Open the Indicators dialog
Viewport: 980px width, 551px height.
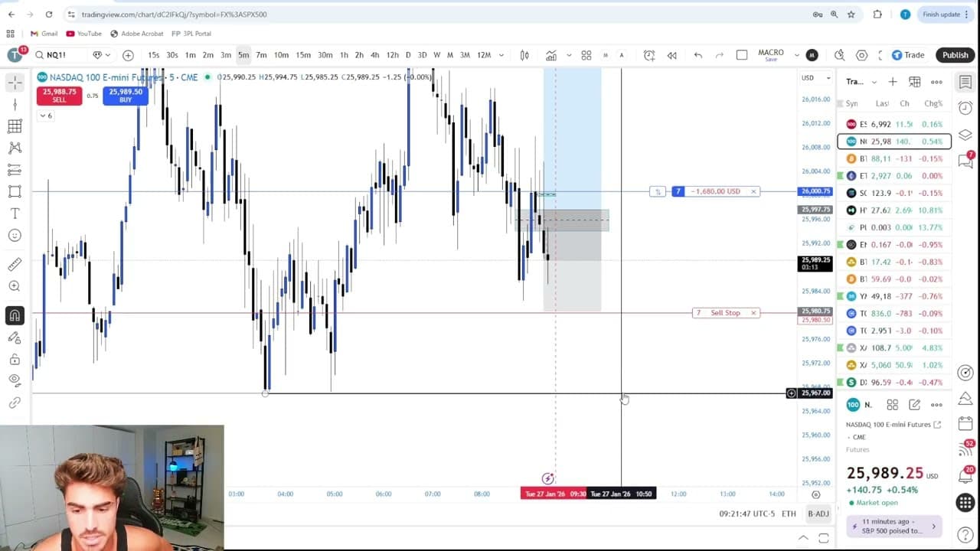[551, 55]
